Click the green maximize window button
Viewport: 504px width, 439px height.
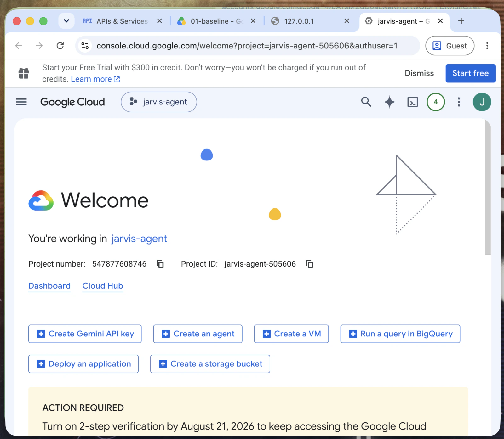43,21
